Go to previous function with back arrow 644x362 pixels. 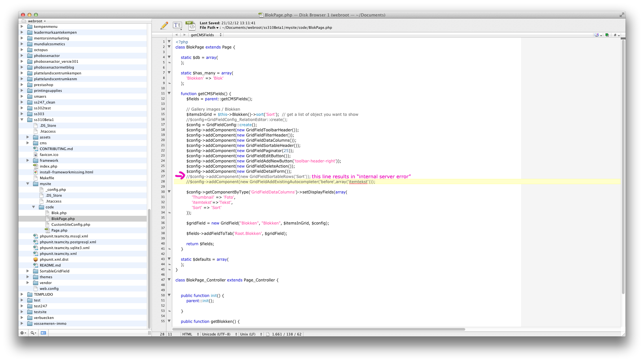point(176,35)
